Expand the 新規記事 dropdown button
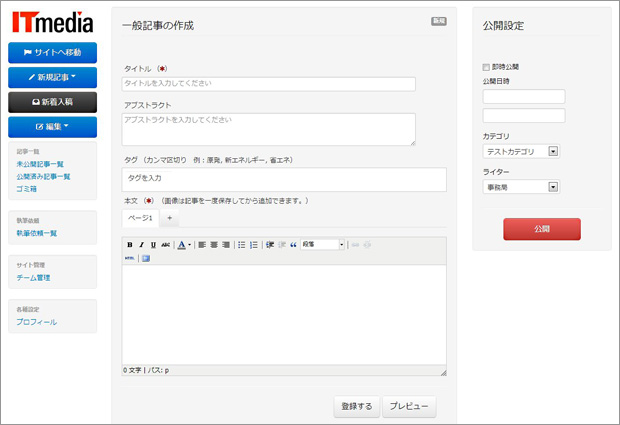Image resolution: width=620 pixels, height=425 pixels. 52,76
